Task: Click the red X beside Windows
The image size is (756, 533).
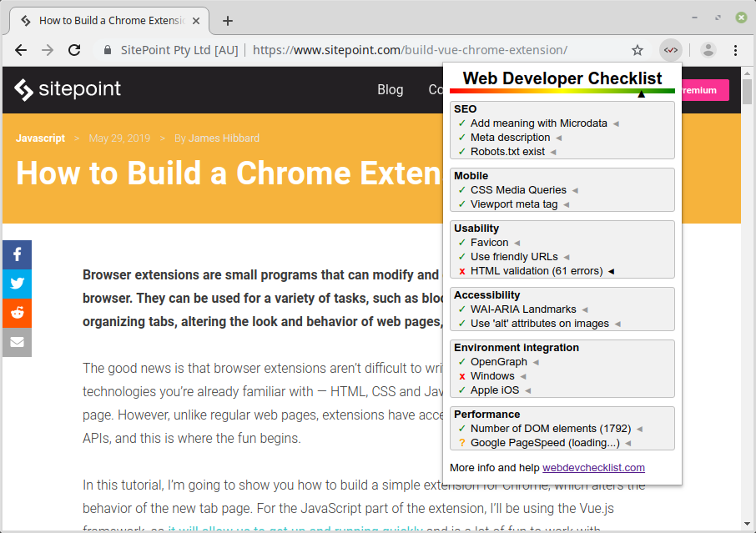Action: coord(462,376)
